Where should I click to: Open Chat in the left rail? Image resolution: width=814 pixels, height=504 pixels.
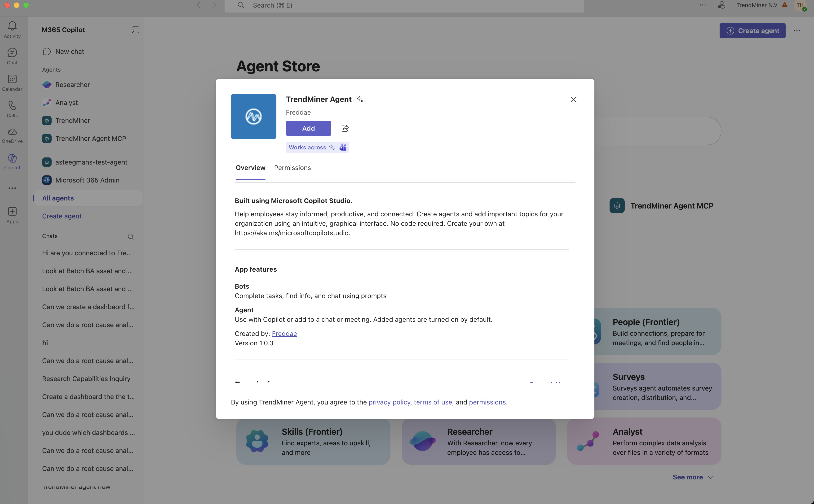(x=12, y=56)
